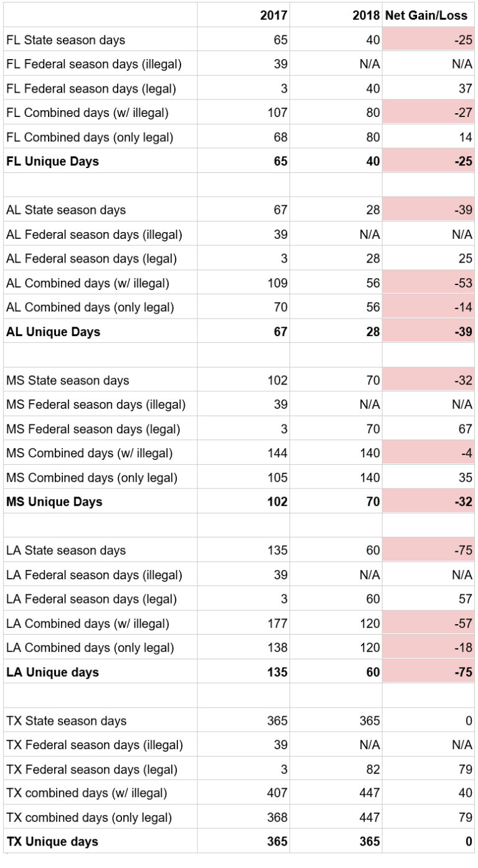This screenshot has width=478, height=868.
Task: Select FL Unique Days row label
Action: [x=52, y=162]
